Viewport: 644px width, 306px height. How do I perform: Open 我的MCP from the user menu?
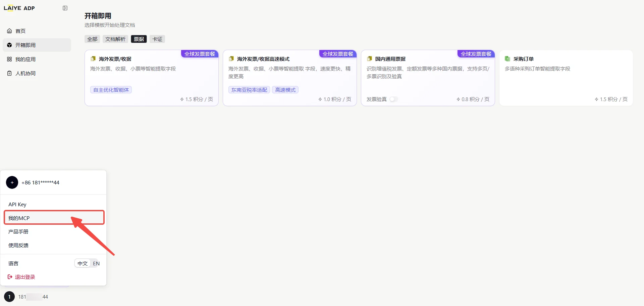(54, 218)
